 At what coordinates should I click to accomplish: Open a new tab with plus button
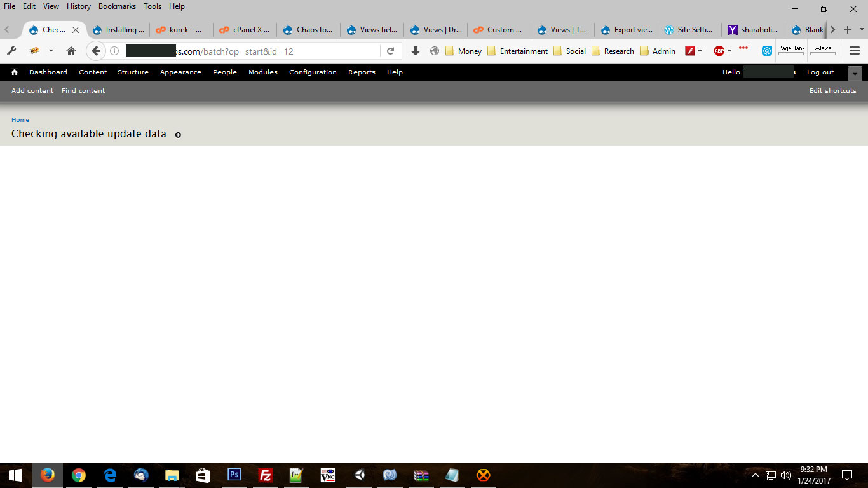[x=847, y=30]
